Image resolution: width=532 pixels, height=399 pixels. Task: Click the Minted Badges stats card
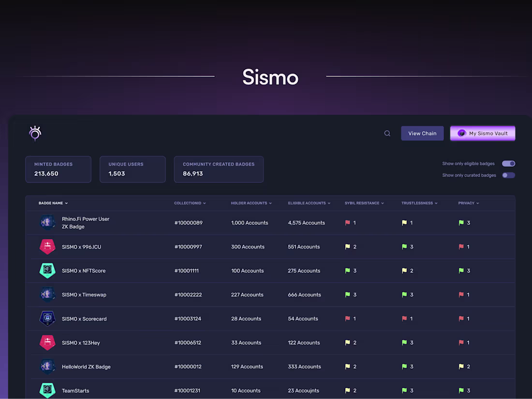pos(58,169)
